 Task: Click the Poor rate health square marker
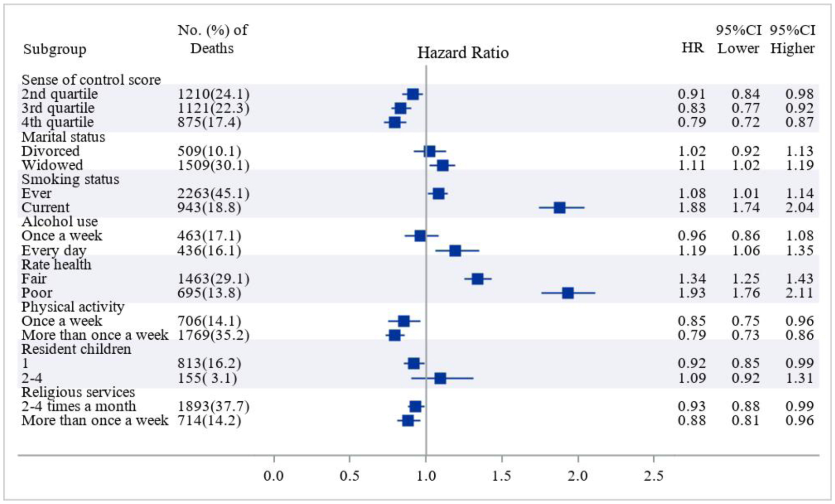(568, 293)
